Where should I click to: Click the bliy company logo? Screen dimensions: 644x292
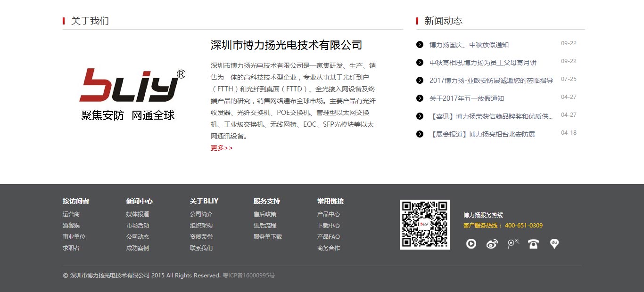coord(132,89)
